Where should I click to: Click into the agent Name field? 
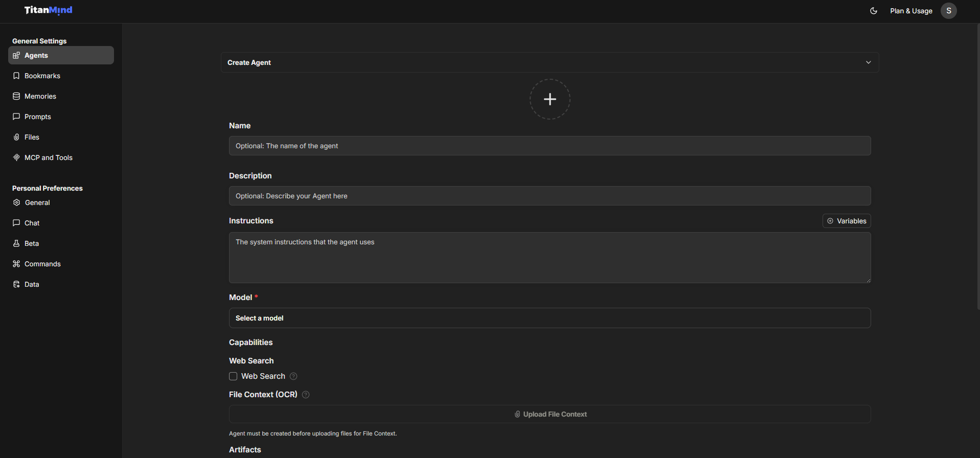[x=550, y=146]
